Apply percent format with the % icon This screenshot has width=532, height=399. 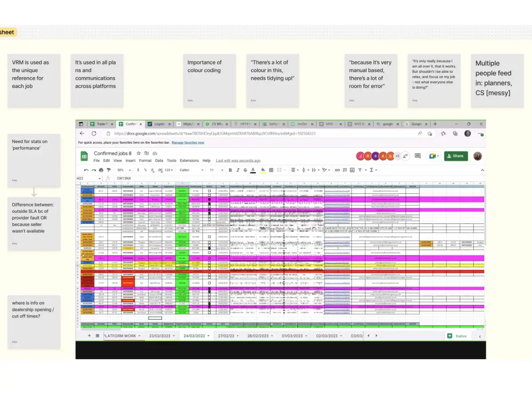[145, 170]
